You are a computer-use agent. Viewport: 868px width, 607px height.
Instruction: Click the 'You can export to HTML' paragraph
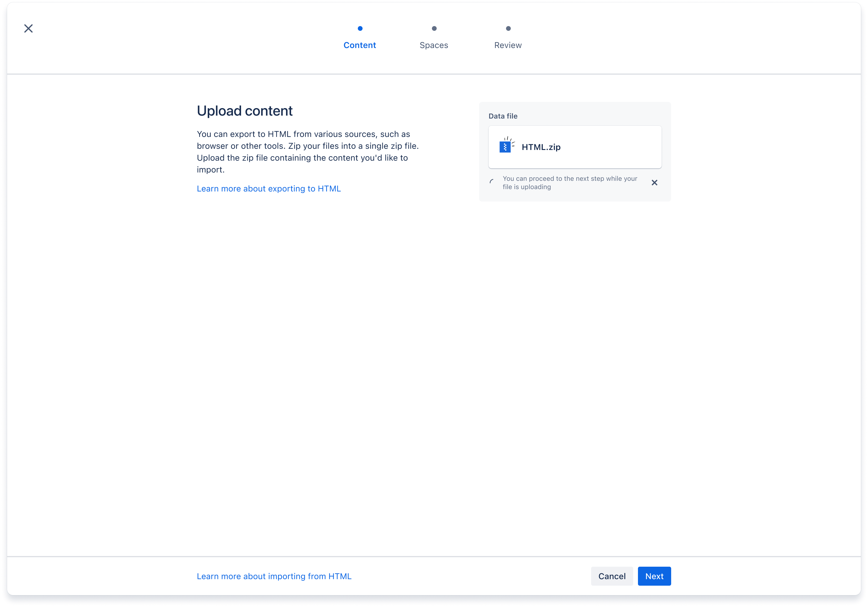tap(308, 151)
